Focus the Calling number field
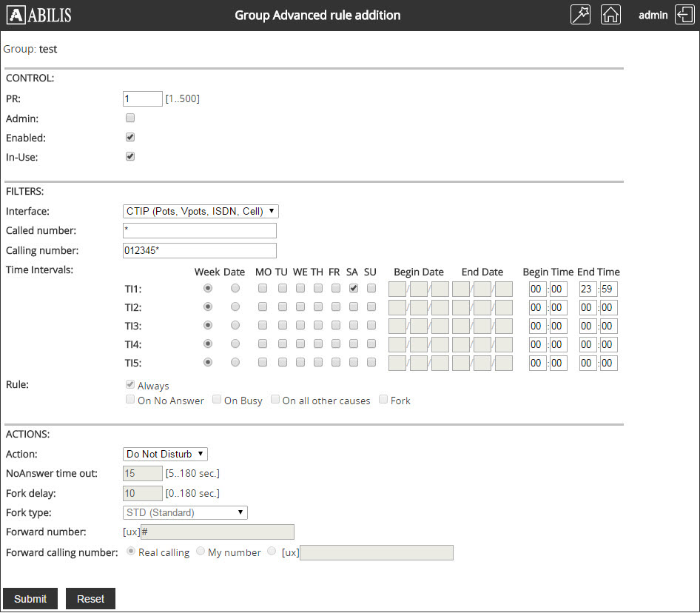This screenshot has height=613, width=700. (x=200, y=250)
